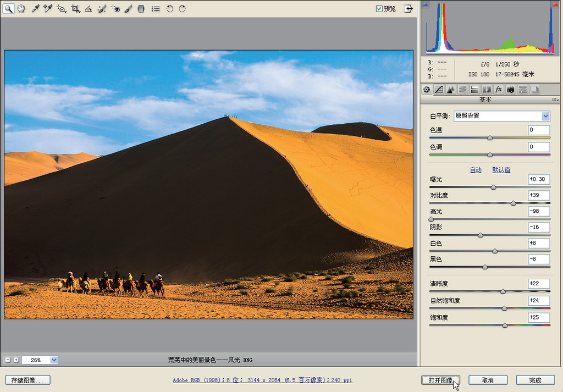Click the 自然饱和度 vibrance slider handle

pos(505,308)
